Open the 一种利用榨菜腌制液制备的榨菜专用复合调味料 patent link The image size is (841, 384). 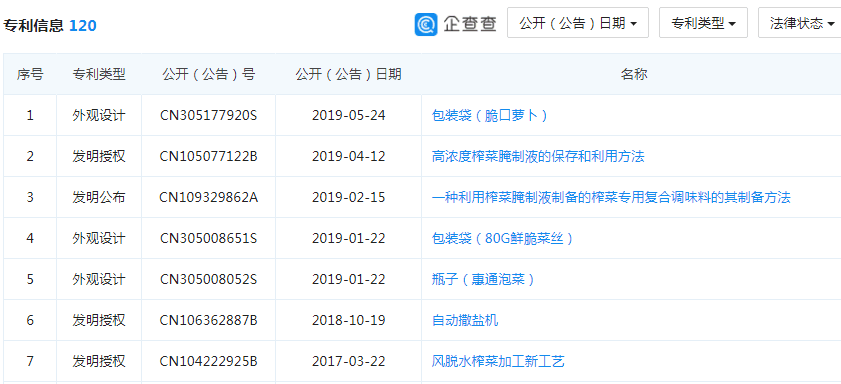pyautogui.click(x=611, y=197)
